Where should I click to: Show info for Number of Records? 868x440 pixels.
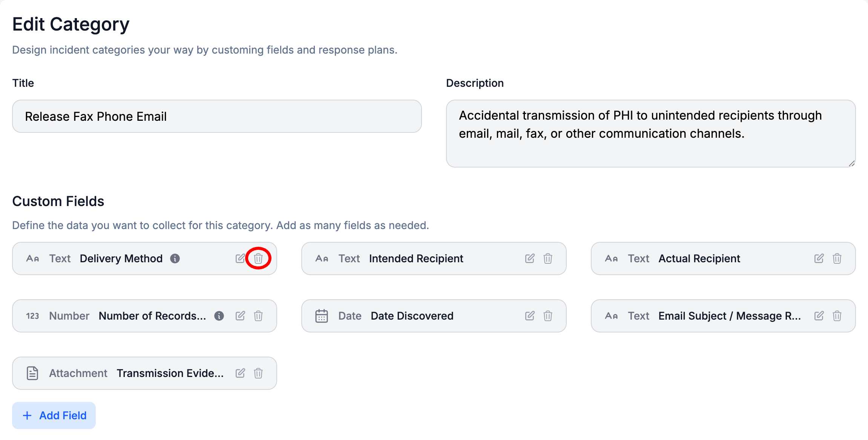click(x=219, y=316)
